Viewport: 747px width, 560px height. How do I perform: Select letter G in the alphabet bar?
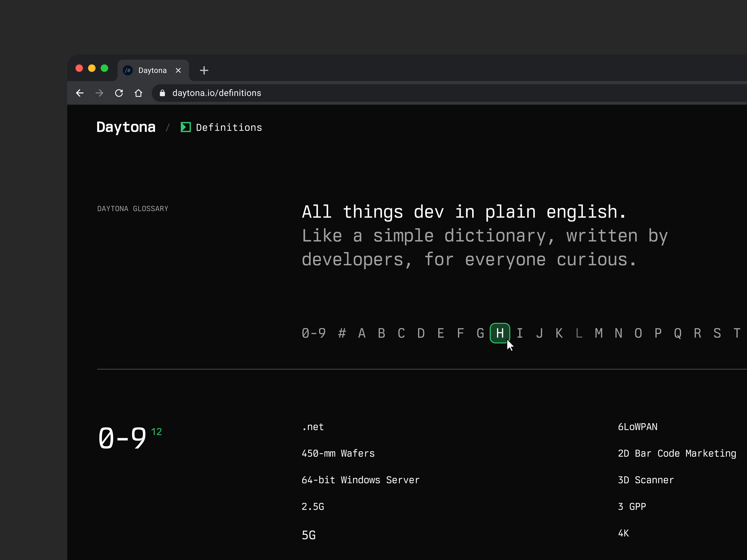pos(480,333)
